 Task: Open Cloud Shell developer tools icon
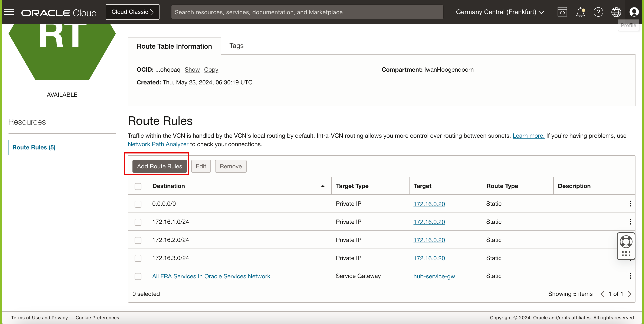[562, 12]
